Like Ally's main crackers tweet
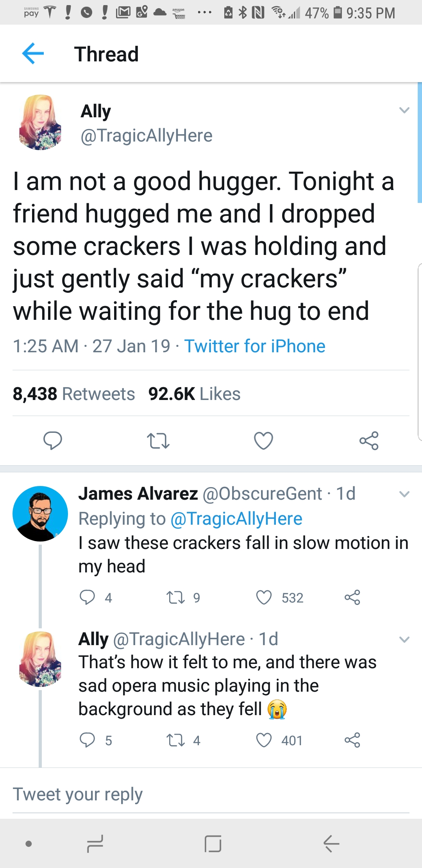Image resolution: width=422 pixels, height=868 pixels. tap(263, 441)
